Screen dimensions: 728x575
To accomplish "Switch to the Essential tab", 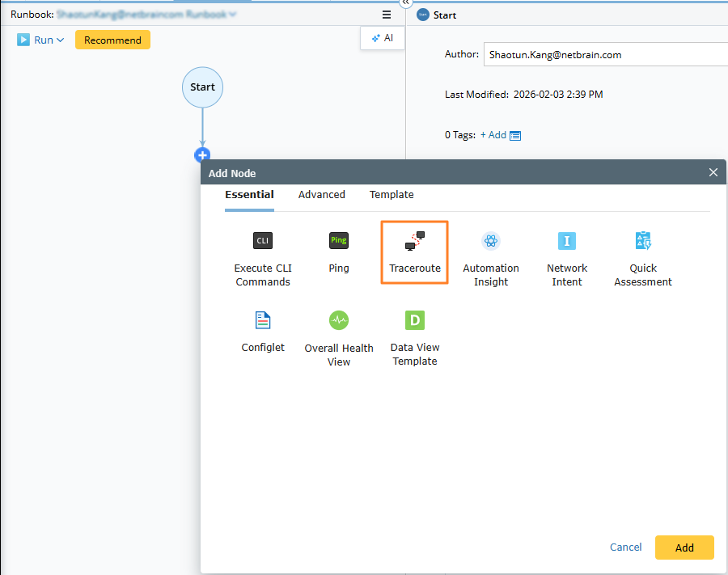I will [x=249, y=195].
